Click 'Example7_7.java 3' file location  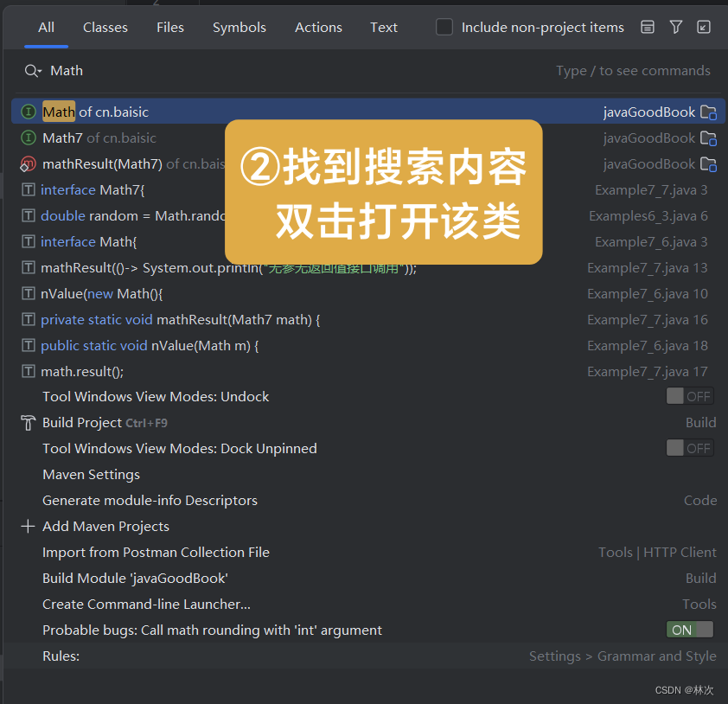[651, 190]
